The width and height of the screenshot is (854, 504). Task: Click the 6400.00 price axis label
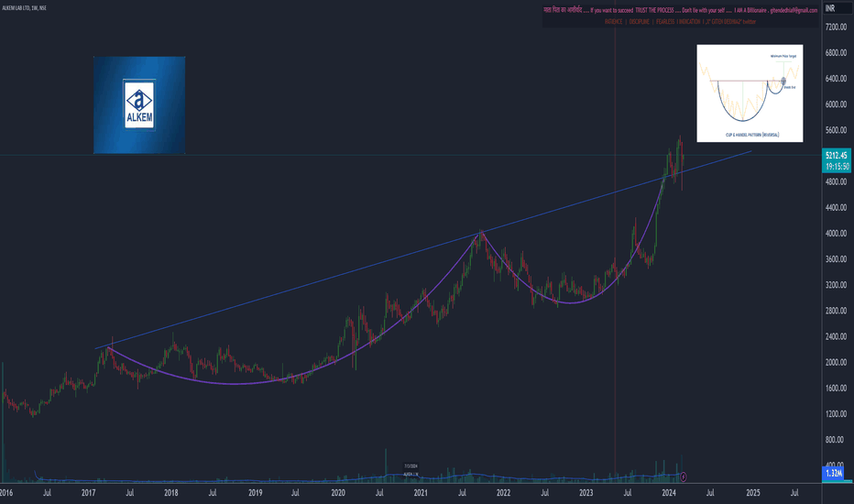(836, 79)
